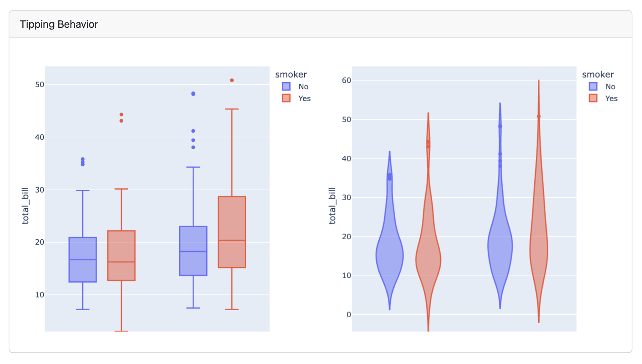
Task: Click the rightmost red box in the box plot
Action: tap(232, 219)
